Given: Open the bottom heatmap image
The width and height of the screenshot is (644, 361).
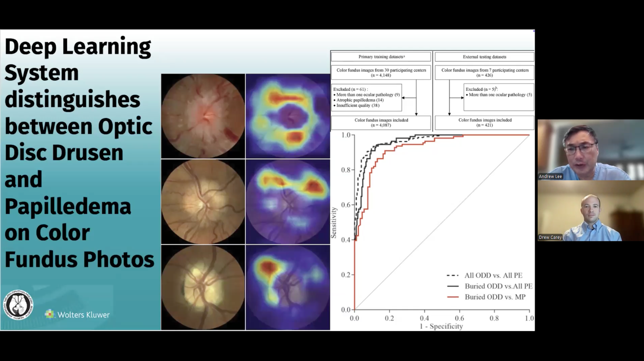Looking at the screenshot, I should [288, 287].
